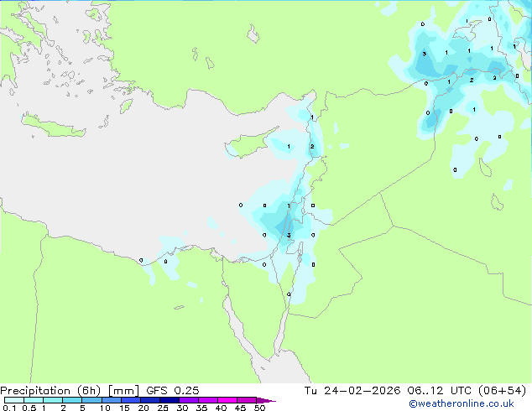Click the legend label '10'

[105, 408]
